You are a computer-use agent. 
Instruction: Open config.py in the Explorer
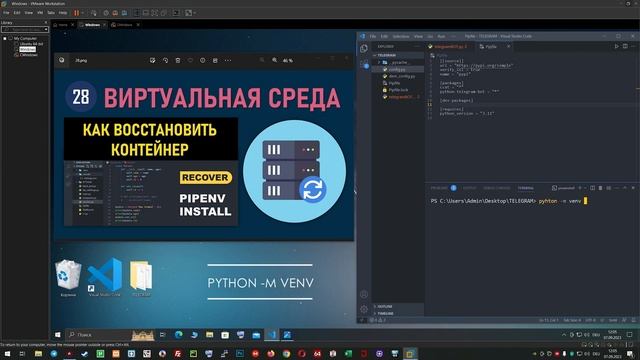(x=398, y=69)
